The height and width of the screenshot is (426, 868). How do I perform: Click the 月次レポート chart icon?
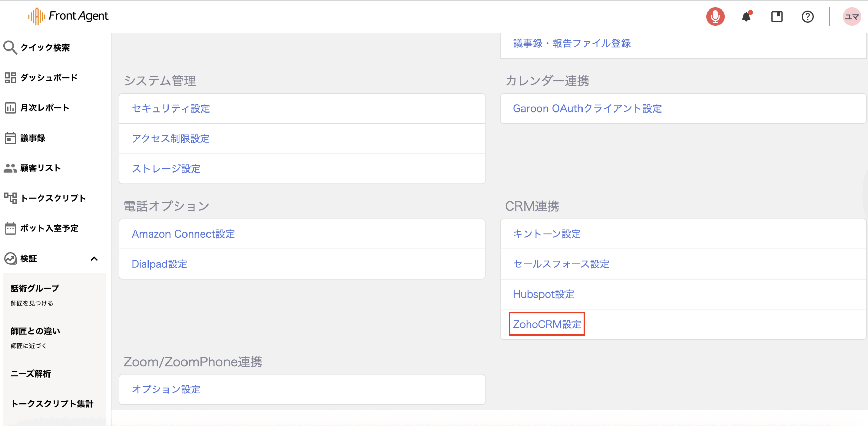pos(10,108)
